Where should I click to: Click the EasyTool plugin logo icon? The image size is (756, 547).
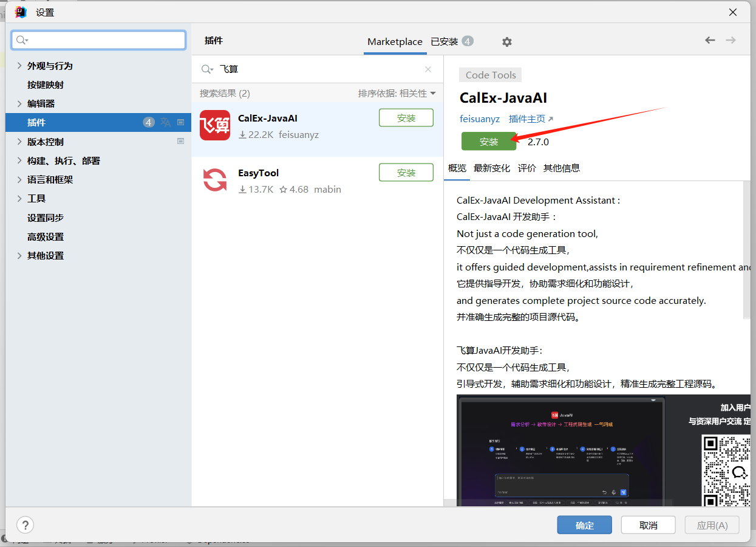click(215, 180)
